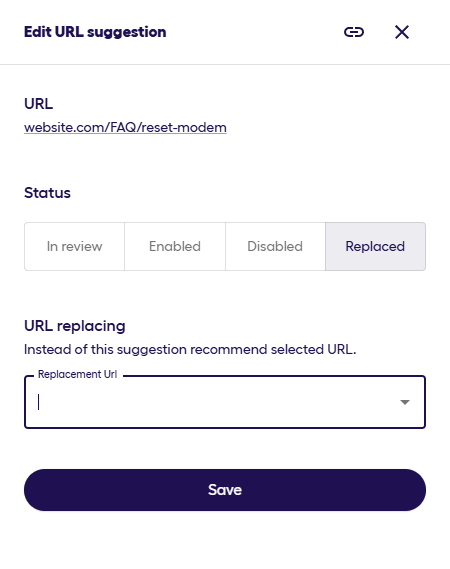The height and width of the screenshot is (569, 450).
Task: Copy the suggestion link via header icon
Action: pos(354,32)
